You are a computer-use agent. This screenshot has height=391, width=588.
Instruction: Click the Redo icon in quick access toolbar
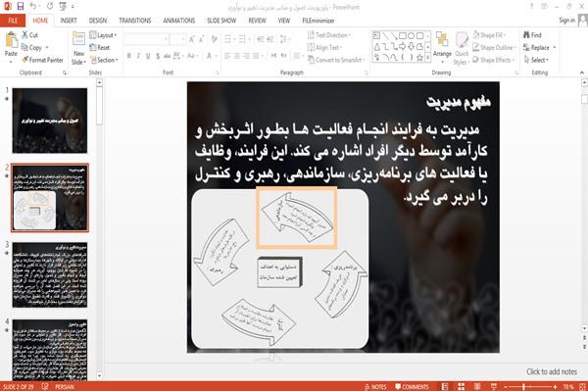click(50, 6)
